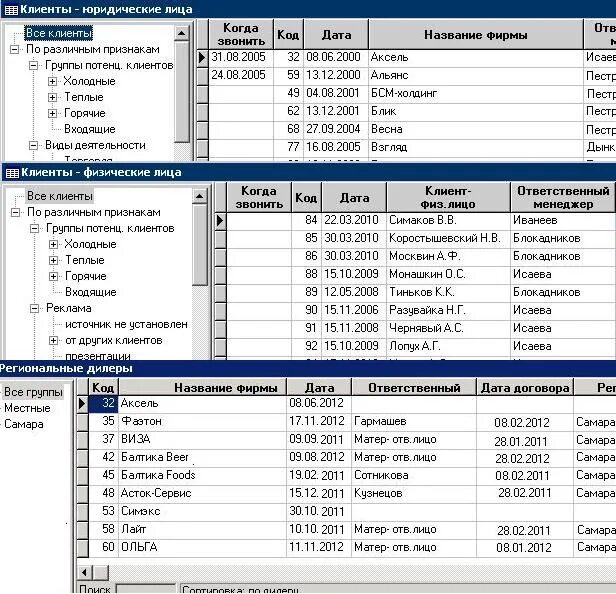Select Все клиенты in юридические лица tree
The image size is (616, 594).
pyautogui.click(x=59, y=33)
